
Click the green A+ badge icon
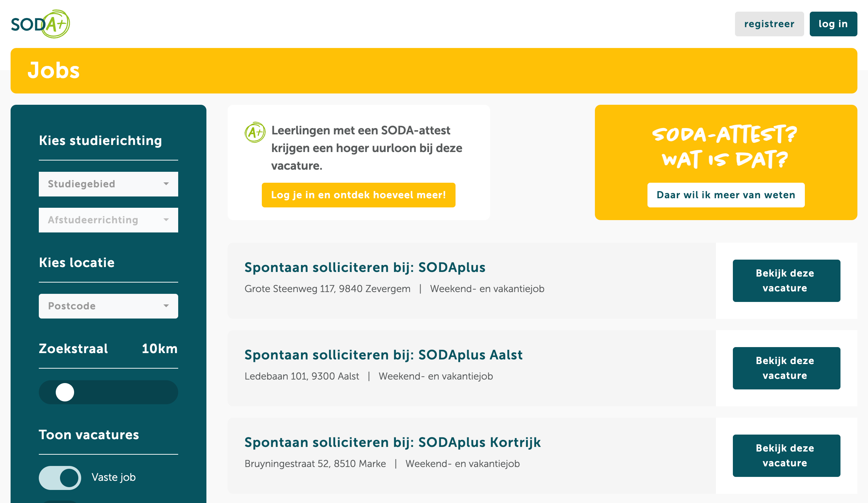click(x=255, y=132)
